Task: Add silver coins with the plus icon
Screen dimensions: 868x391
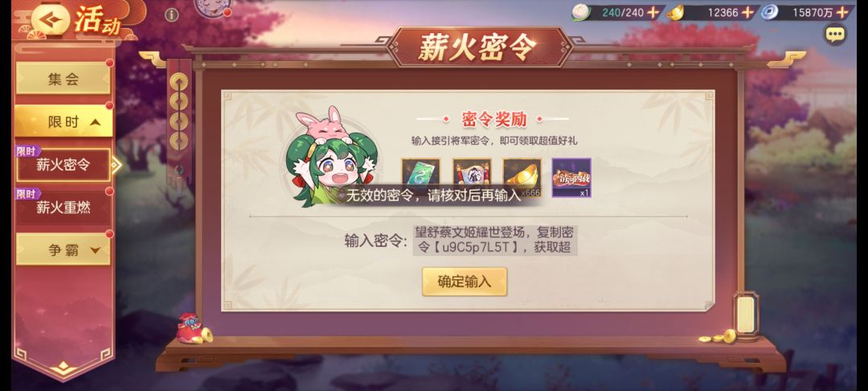Action: (x=842, y=12)
